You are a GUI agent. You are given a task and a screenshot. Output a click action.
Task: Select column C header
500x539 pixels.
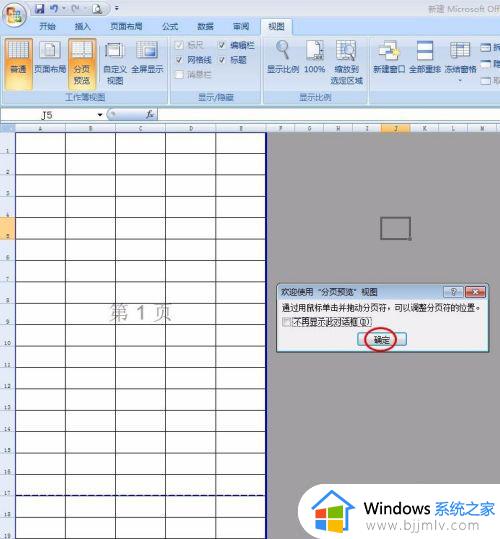tap(140, 128)
